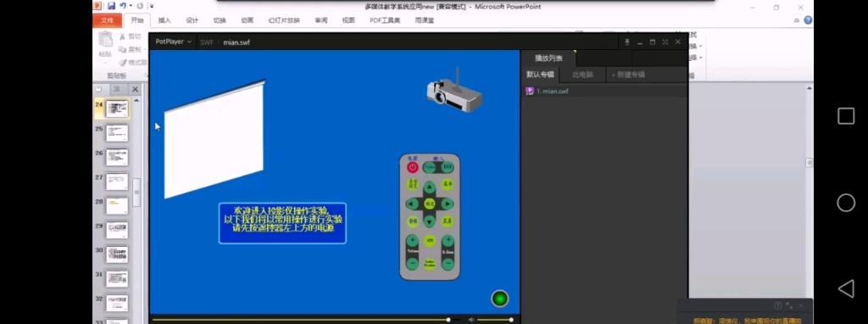The height and width of the screenshot is (324, 868).
Task: Click the Android home circle navigation button
Action: coord(846,203)
